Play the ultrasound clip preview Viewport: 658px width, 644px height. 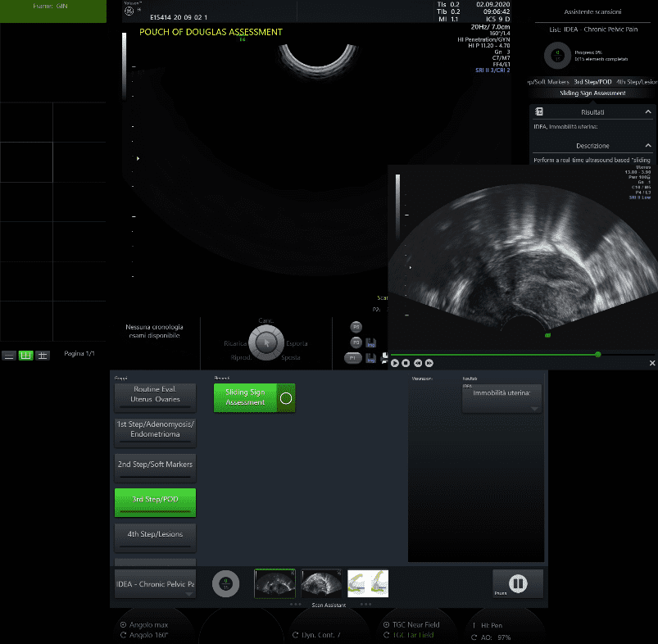click(395, 362)
